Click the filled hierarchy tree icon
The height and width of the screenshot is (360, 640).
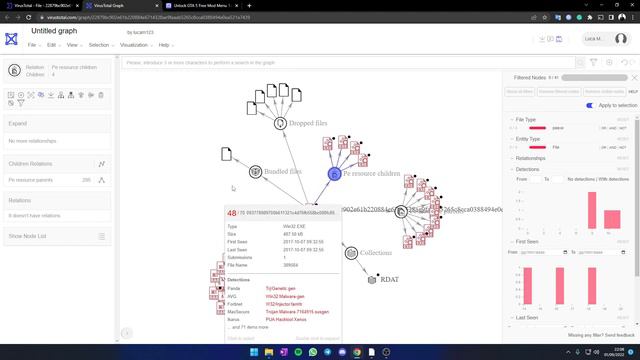pyautogui.click(x=71, y=95)
